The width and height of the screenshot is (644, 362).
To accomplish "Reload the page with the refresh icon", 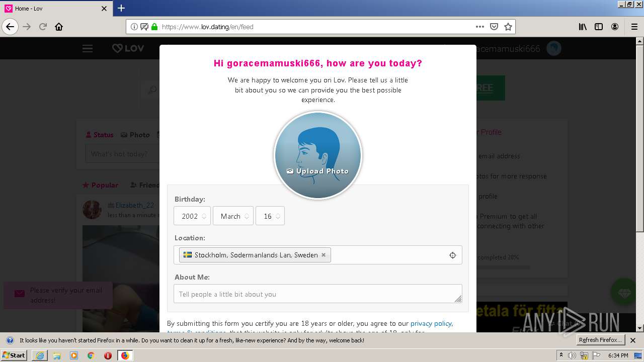I will (x=43, y=27).
